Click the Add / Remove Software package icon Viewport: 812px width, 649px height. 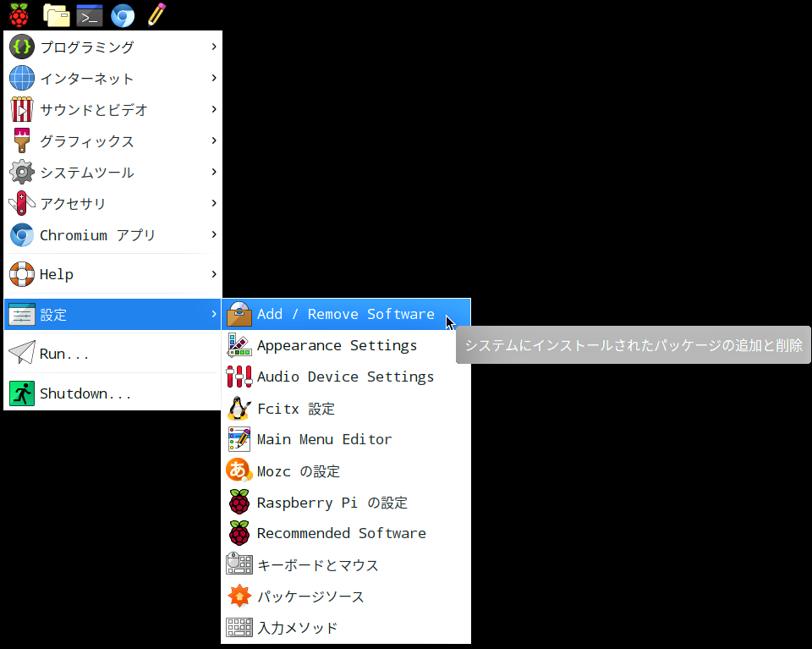[x=239, y=314]
